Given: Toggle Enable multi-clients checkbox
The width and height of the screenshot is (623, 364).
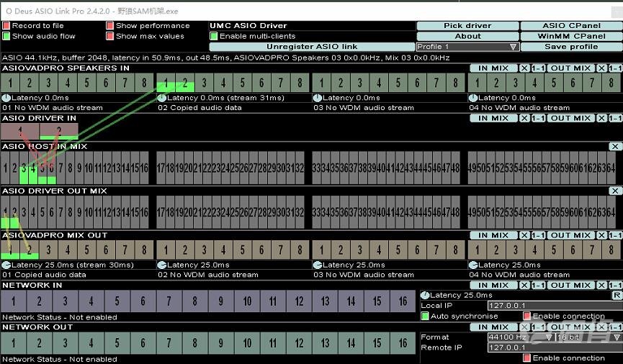Looking at the screenshot, I should (x=214, y=36).
